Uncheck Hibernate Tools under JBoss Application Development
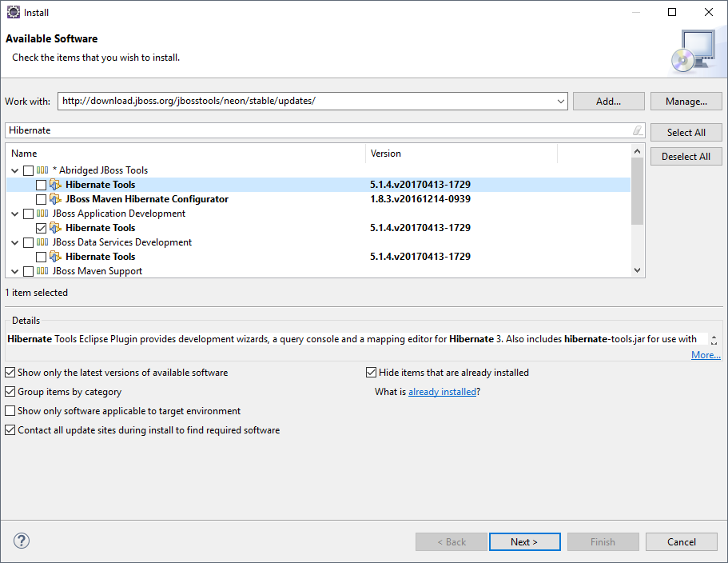 [42, 228]
